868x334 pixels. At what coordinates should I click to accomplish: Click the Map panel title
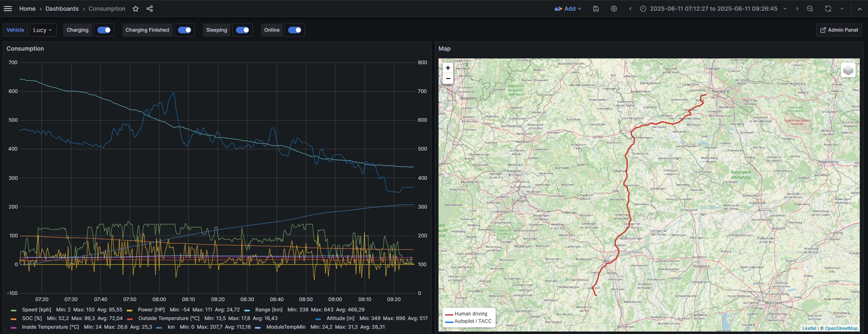pyautogui.click(x=444, y=49)
